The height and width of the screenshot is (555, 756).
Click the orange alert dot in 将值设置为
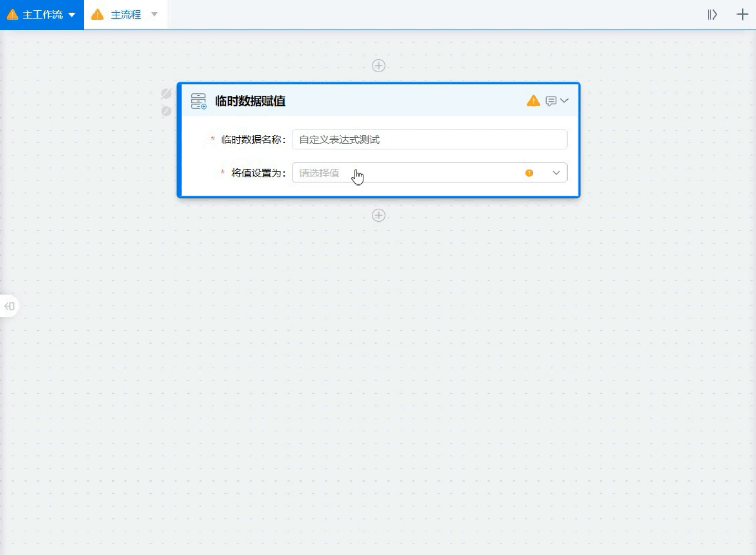pos(529,173)
